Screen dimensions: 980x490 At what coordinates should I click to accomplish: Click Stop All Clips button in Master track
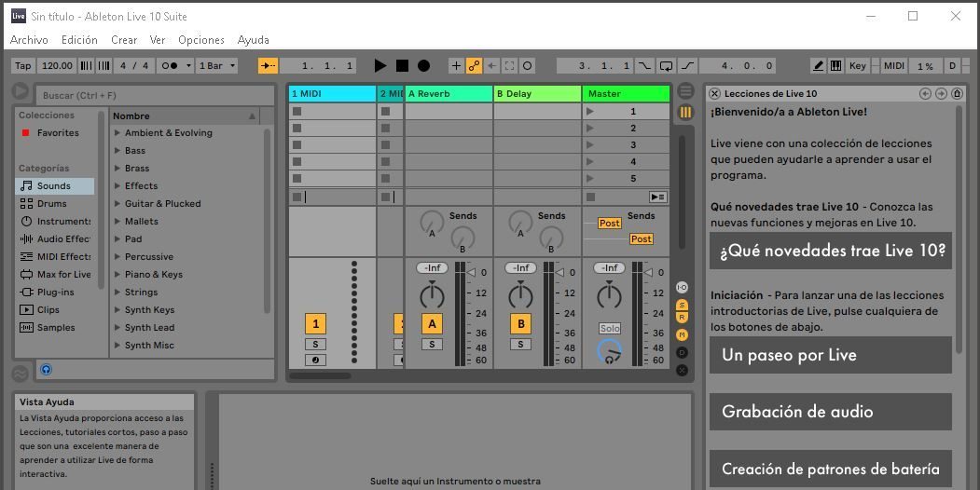point(590,197)
